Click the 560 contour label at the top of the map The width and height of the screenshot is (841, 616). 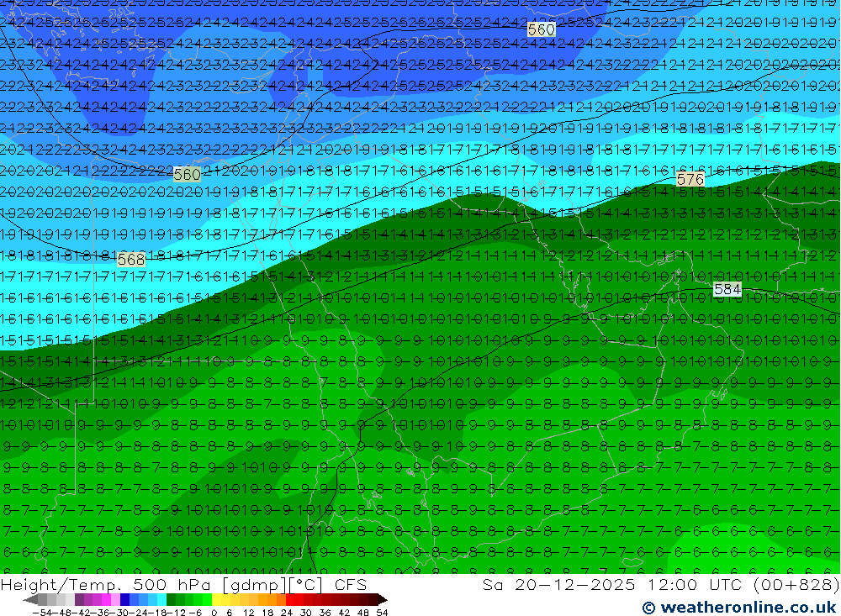pos(541,29)
